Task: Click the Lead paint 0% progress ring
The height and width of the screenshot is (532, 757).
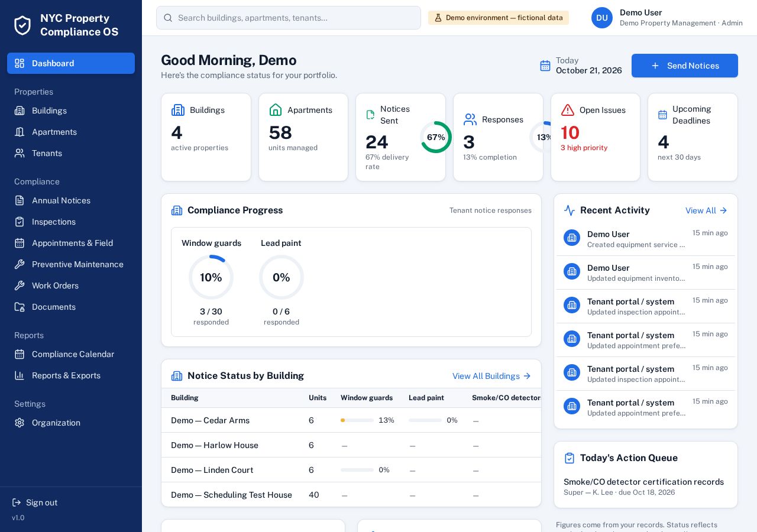Action: (x=282, y=277)
